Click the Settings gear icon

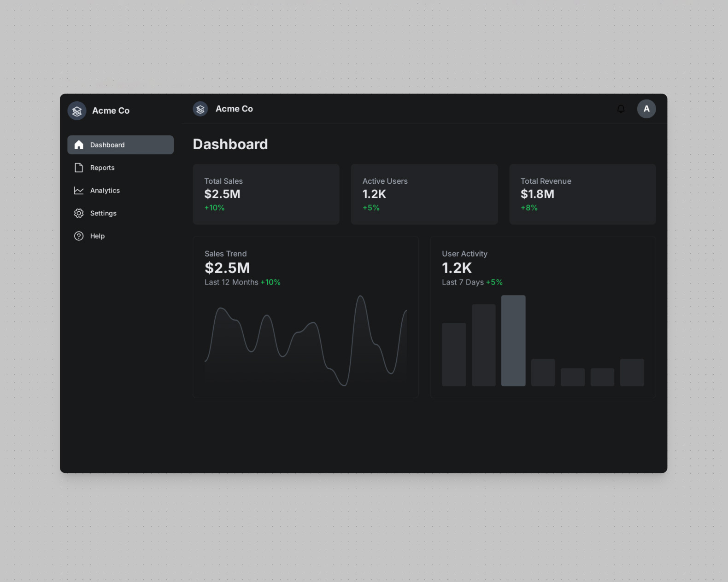tap(79, 213)
